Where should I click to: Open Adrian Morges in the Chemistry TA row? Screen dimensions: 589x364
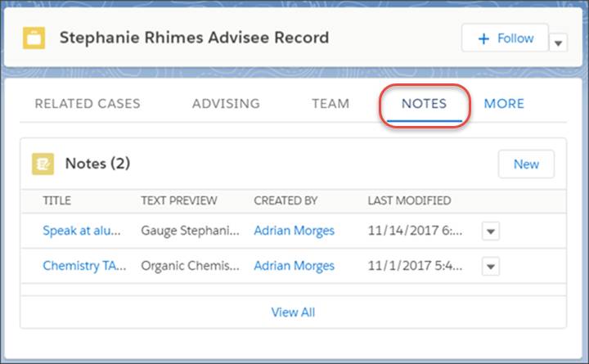(294, 266)
